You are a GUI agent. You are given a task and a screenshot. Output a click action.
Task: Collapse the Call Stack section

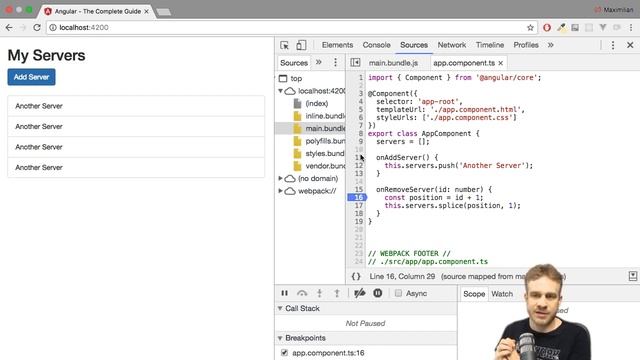280,308
